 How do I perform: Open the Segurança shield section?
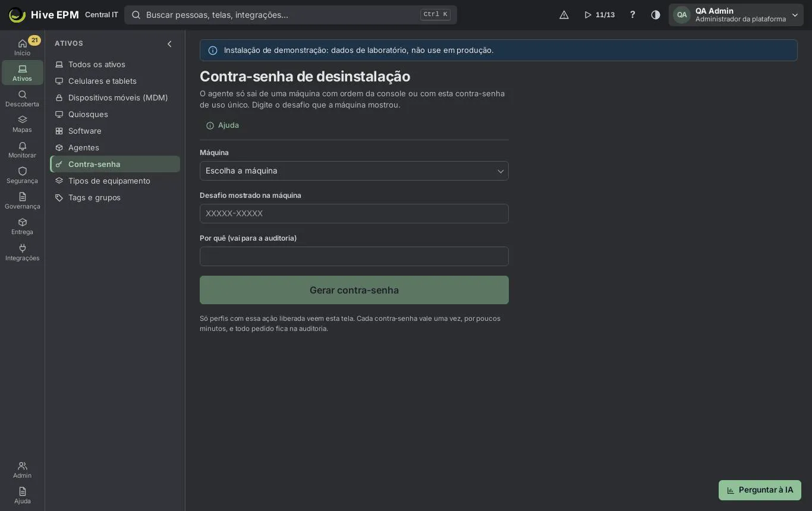coord(23,175)
